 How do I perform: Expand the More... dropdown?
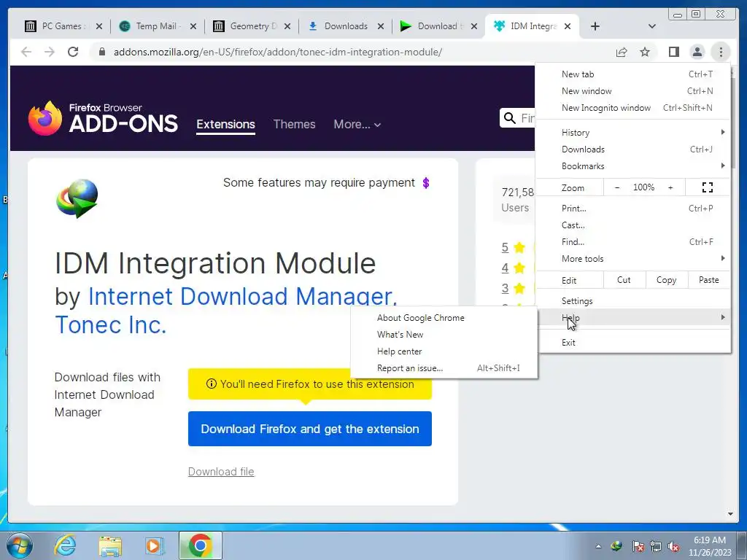357,124
